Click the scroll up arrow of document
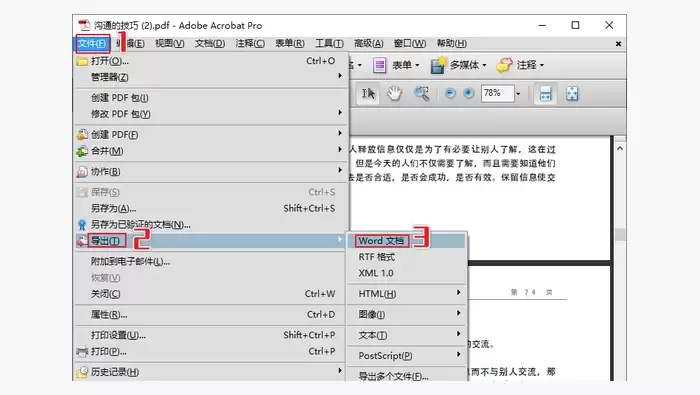Screen dimensions: 700x395 pos(620,149)
